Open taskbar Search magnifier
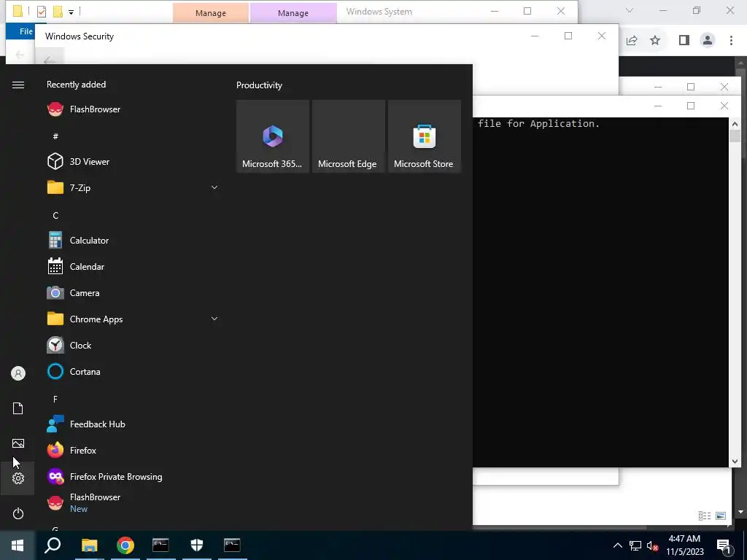Viewport: 747px width, 560px height. [53, 545]
